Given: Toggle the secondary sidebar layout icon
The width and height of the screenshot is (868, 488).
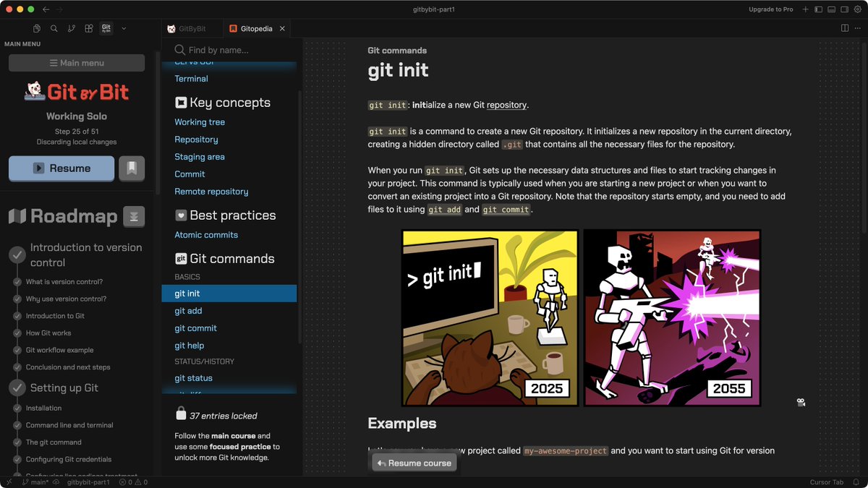Looking at the screenshot, I should pos(844,9).
